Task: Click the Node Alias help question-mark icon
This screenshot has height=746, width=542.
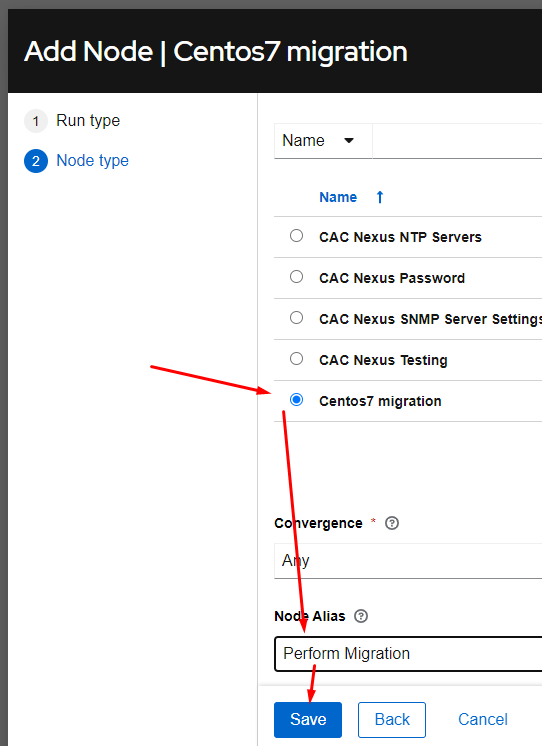Action: [x=361, y=616]
